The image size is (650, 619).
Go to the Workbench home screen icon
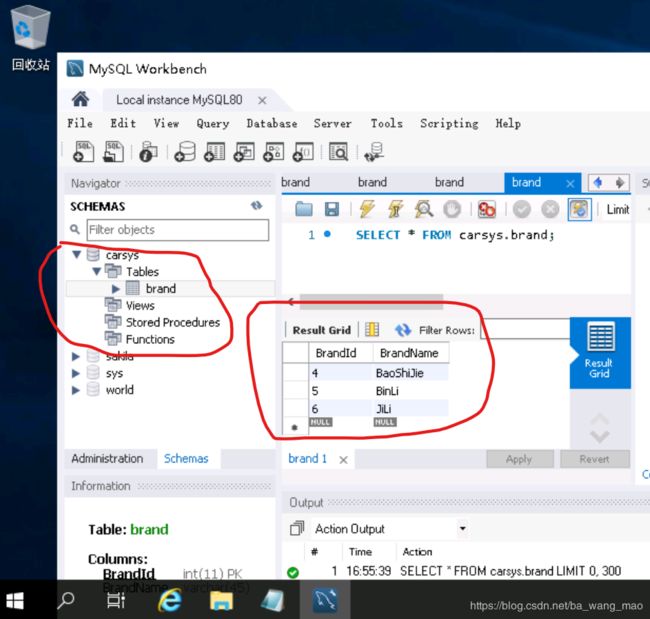coord(80,100)
